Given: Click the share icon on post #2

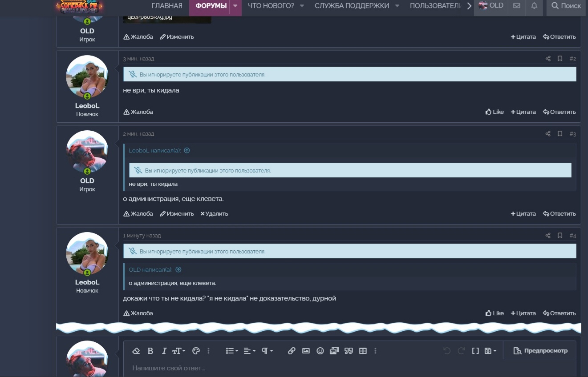Looking at the screenshot, I should coord(548,59).
